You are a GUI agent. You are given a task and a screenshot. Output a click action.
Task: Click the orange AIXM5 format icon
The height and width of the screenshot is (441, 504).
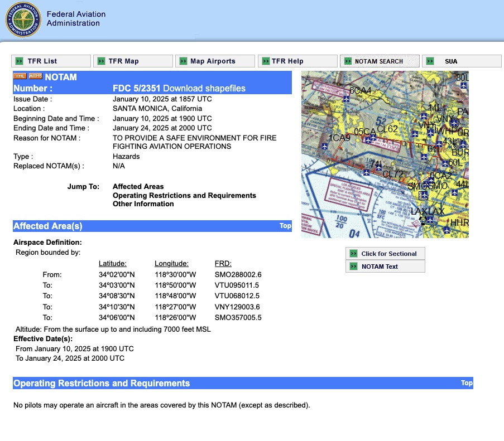pyautogui.click(x=35, y=76)
